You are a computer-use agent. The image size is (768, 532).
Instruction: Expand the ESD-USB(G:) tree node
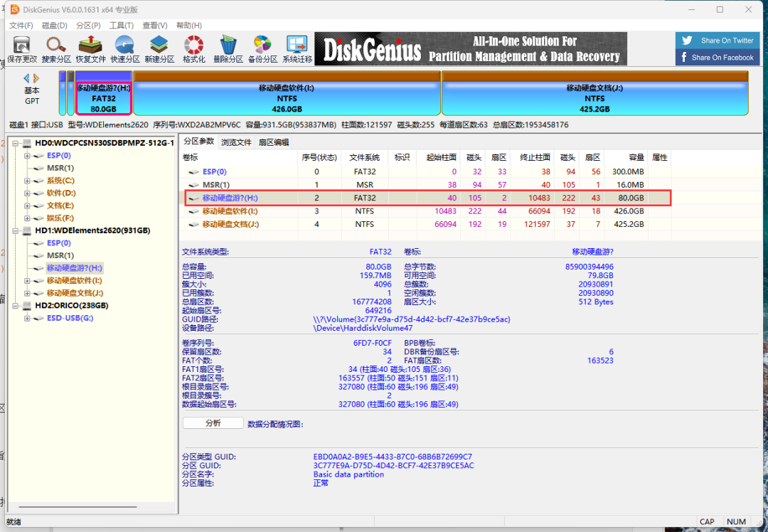[x=28, y=319]
